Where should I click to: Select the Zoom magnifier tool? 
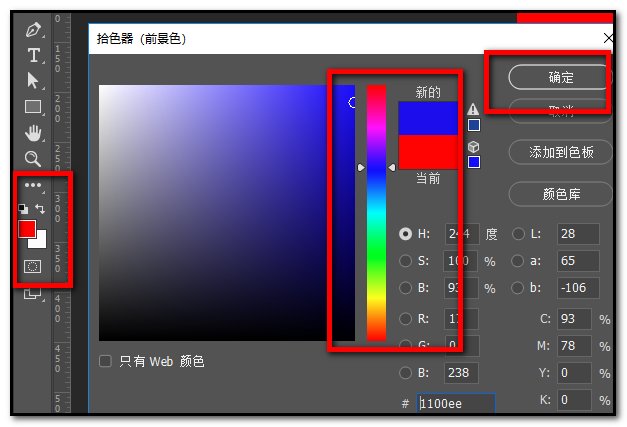point(33,159)
